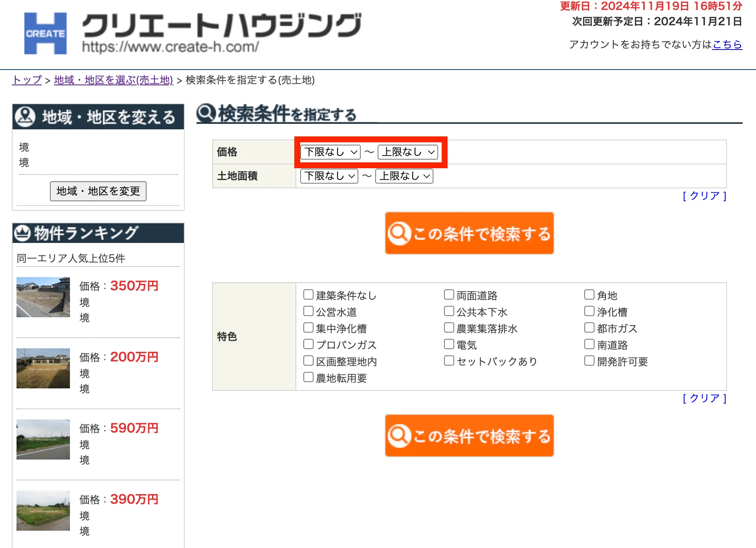Click the CREATE H company logo
The height and width of the screenshot is (548, 756).
click(45, 33)
